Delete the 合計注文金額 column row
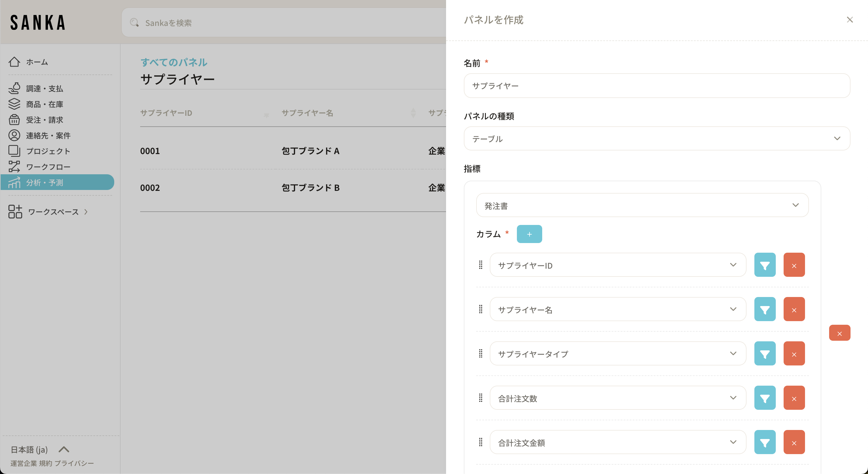This screenshot has height=474, width=868. click(794, 442)
